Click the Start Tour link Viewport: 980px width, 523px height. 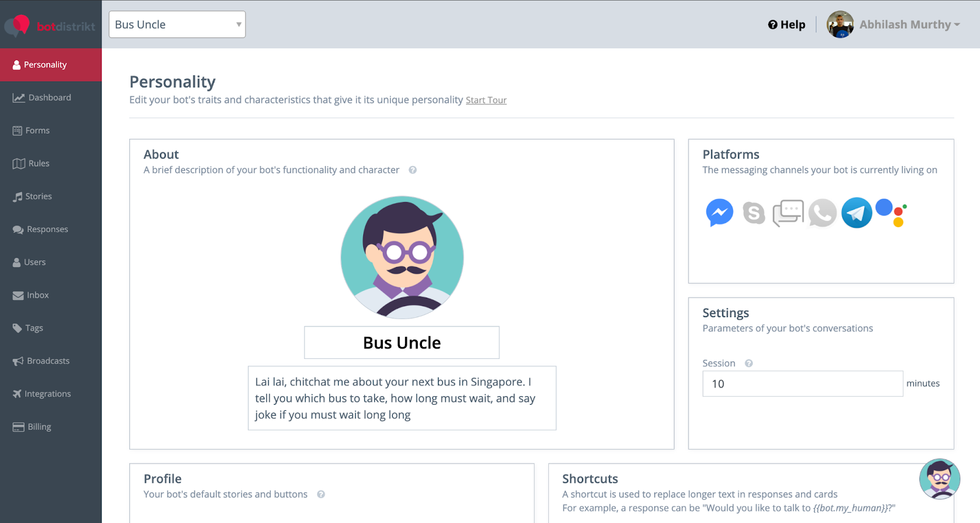[x=486, y=100]
